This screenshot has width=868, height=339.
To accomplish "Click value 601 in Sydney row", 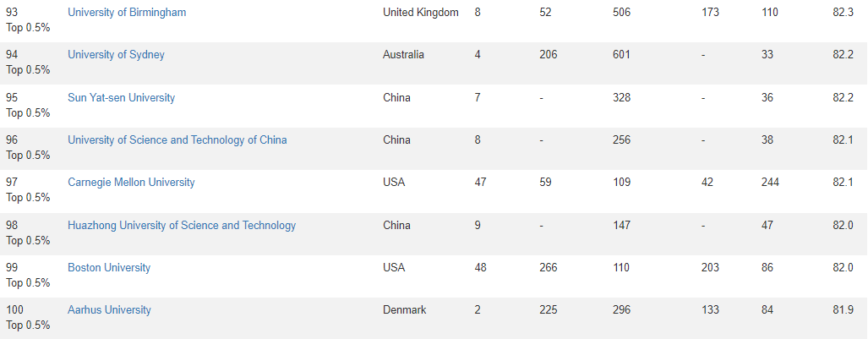I will [x=621, y=55].
